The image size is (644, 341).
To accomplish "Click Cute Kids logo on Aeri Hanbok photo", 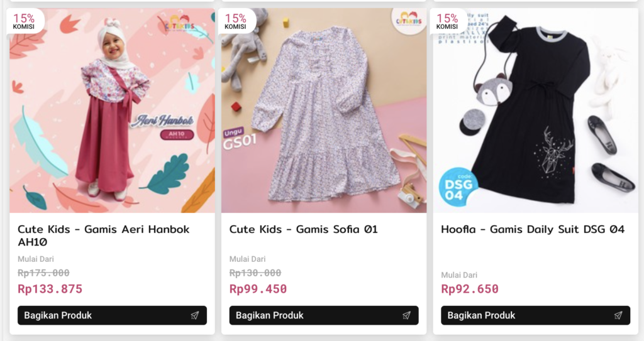I will point(180,23).
